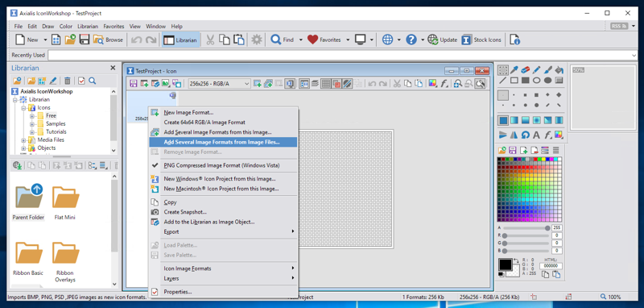
Task: Click the search magnifier in Librarian toolbar
Action: point(93,81)
